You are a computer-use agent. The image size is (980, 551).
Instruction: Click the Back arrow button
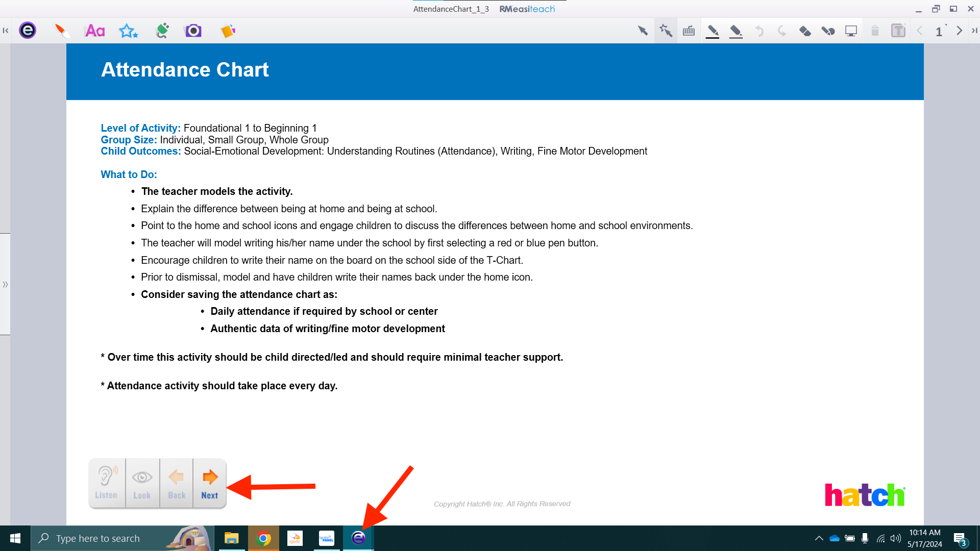[x=177, y=483]
